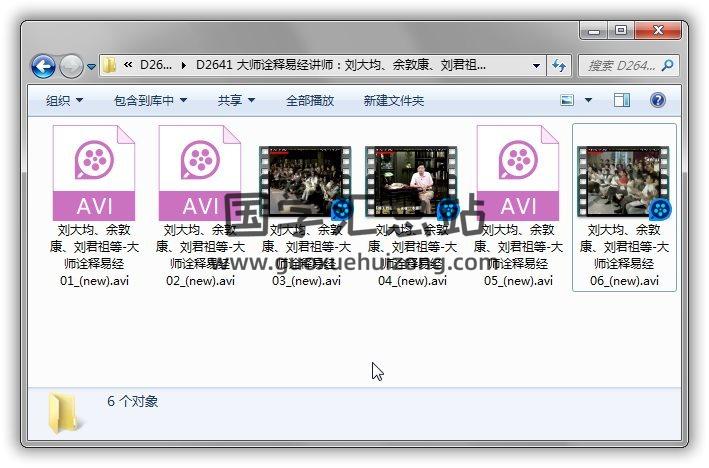The image size is (709, 468).
Task: Toggle the preview pane icon
Action: (x=622, y=100)
